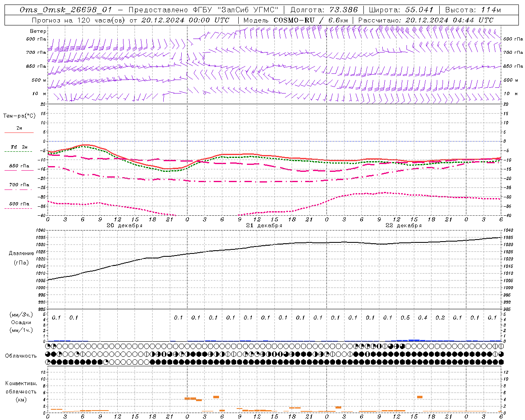
Task: Click the 20 декабря date label
Action: [x=124, y=226]
